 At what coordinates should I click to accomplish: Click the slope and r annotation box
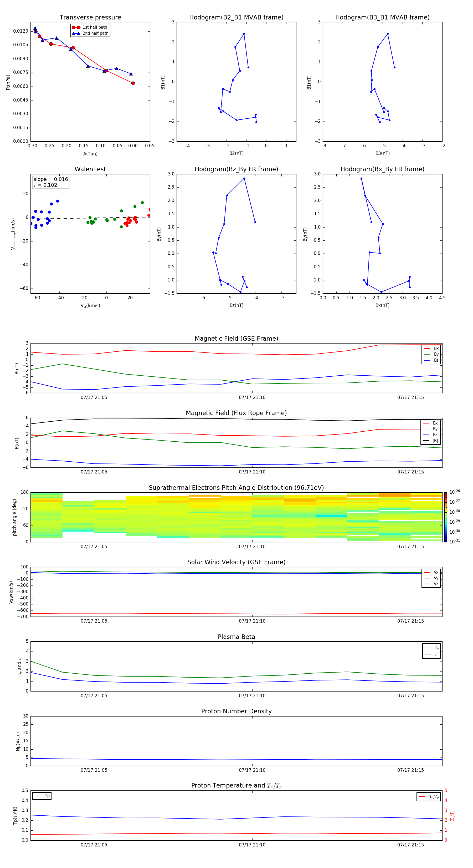point(51,182)
